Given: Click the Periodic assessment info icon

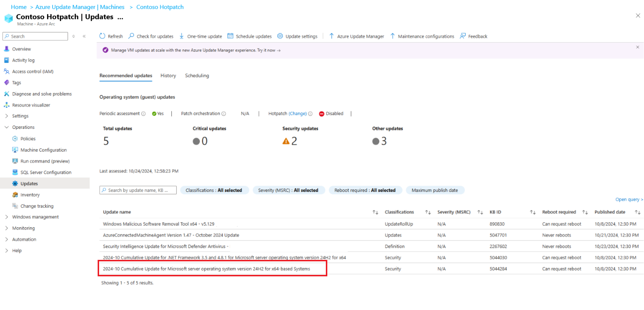Looking at the screenshot, I should [x=143, y=114].
